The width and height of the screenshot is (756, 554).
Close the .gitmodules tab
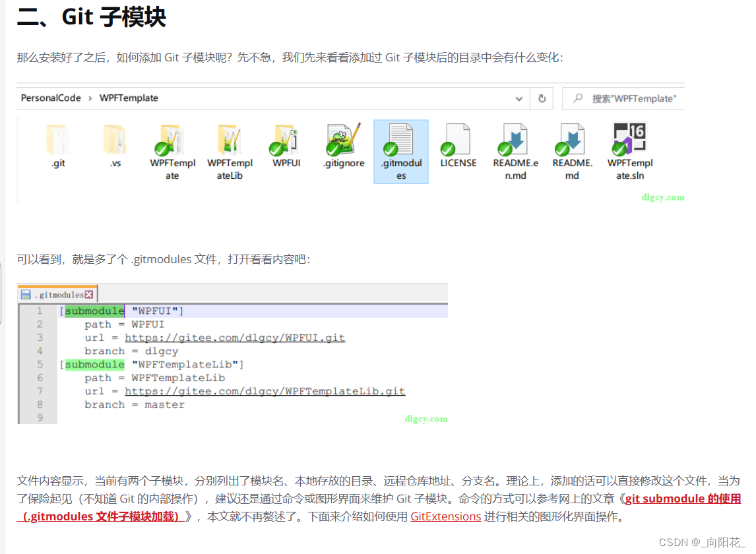(x=90, y=293)
